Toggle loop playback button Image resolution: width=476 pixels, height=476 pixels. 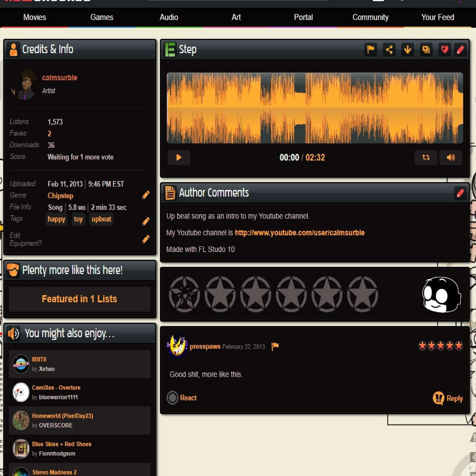coord(426,157)
